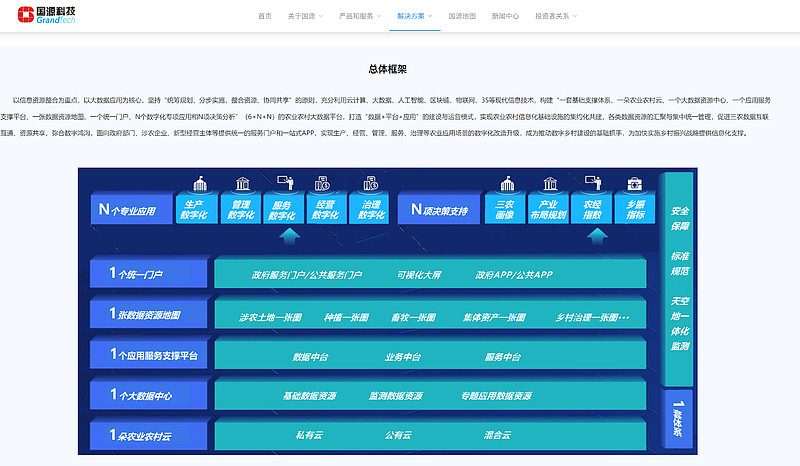Click the 业务中台 text
Viewport: 800px width, 466px height.
(x=403, y=357)
